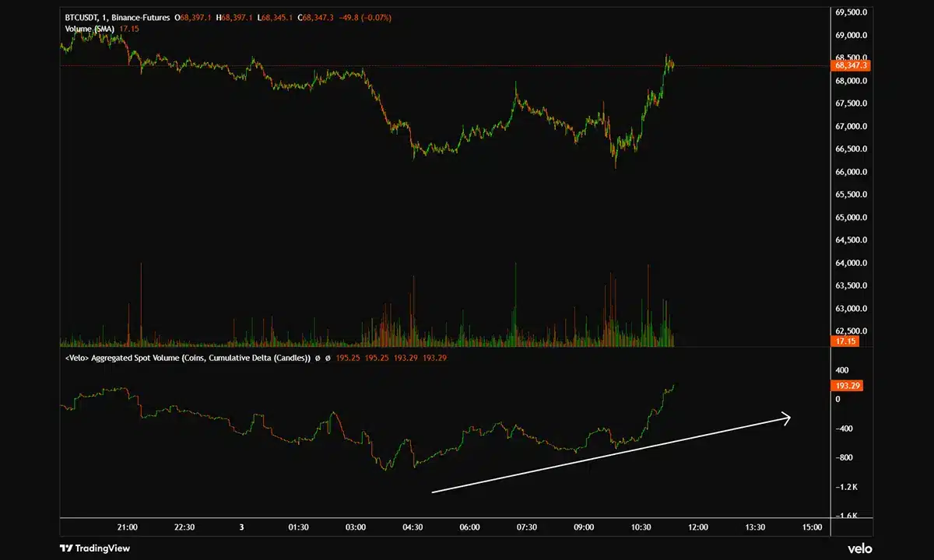Click the orange 17.15 volume tag on axis
Screen dimensions: 934x560
(x=845, y=341)
